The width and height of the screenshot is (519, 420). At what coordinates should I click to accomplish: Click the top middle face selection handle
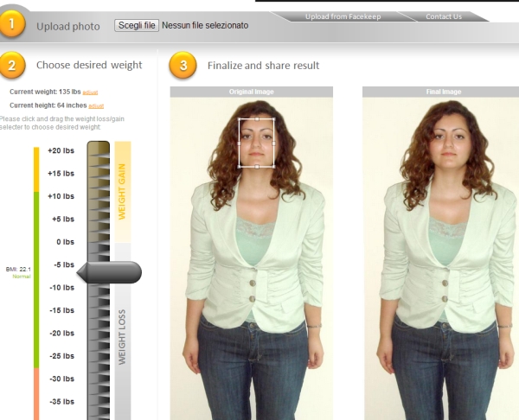coord(257,118)
